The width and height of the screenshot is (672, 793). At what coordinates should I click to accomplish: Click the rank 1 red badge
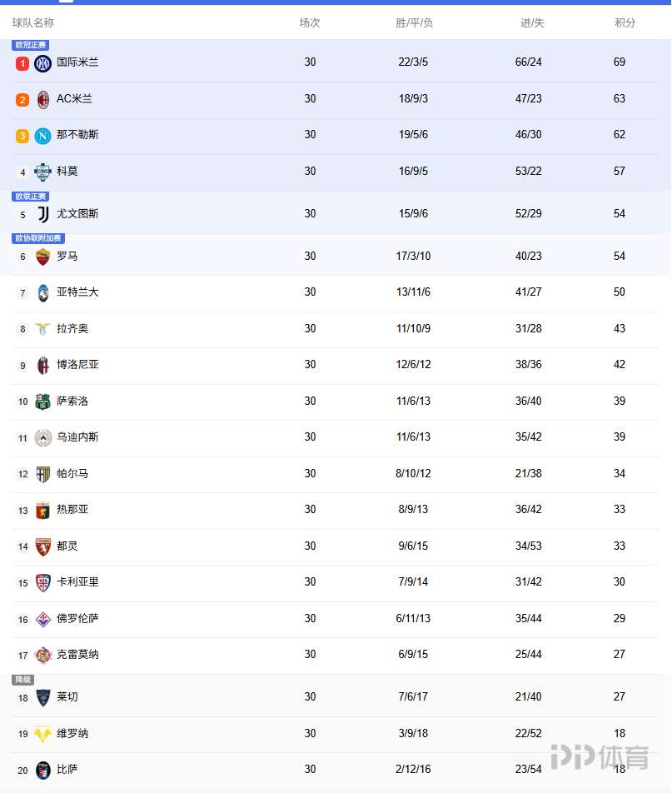coord(22,63)
